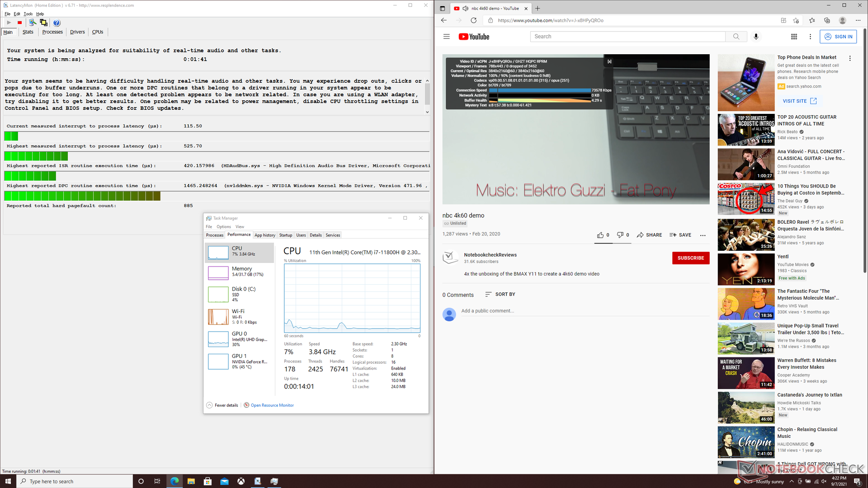
Task: Close the stats for nerds overlay
Action: pos(609,61)
